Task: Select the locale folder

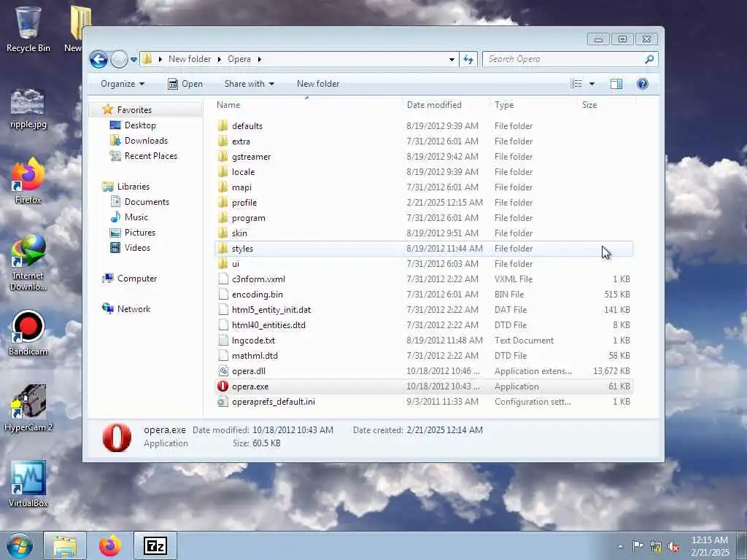Action: coord(243,172)
